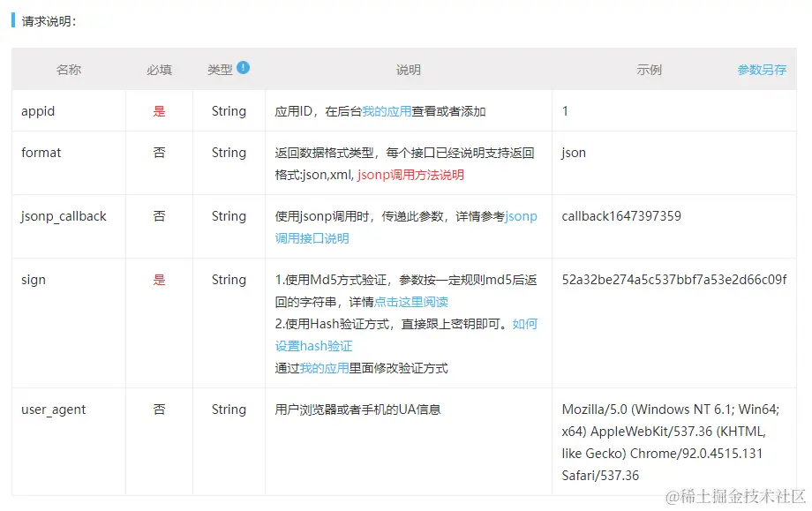Open the 参数另存 link in the header
The image size is (812, 511).
pyautogui.click(x=762, y=70)
